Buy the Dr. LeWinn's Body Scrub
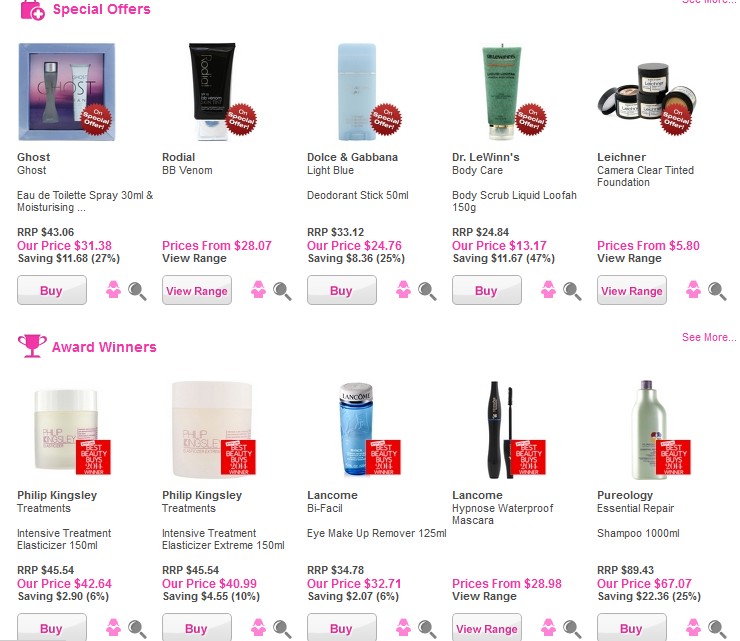The image size is (740, 641). coord(487,290)
